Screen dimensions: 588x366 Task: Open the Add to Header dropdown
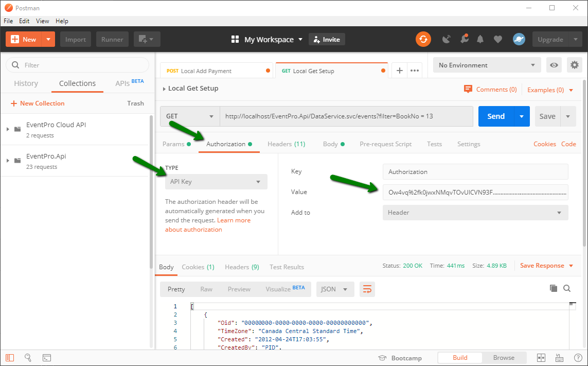pos(475,213)
